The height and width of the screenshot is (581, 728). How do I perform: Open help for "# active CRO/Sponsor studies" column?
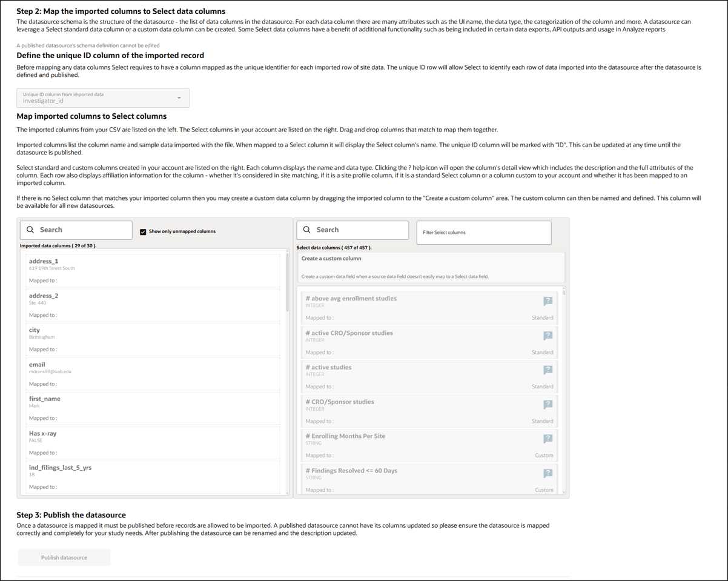click(x=548, y=335)
